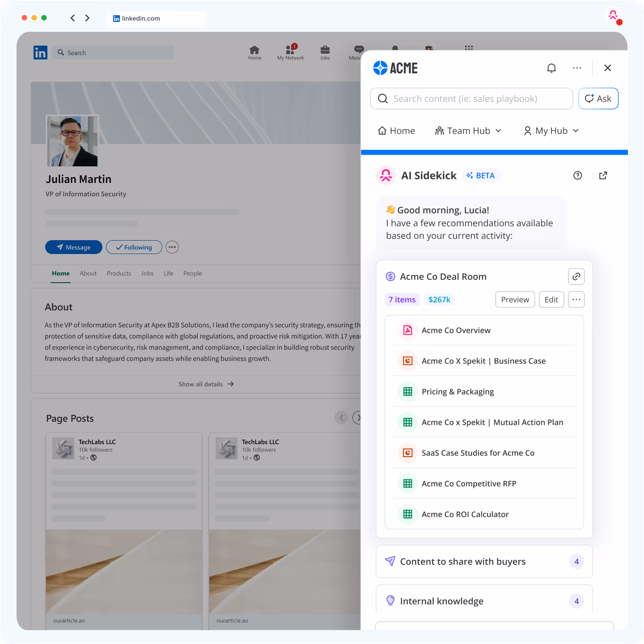Click the Ask AI button
Screen dimensions: 644x644
pyautogui.click(x=598, y=98)
